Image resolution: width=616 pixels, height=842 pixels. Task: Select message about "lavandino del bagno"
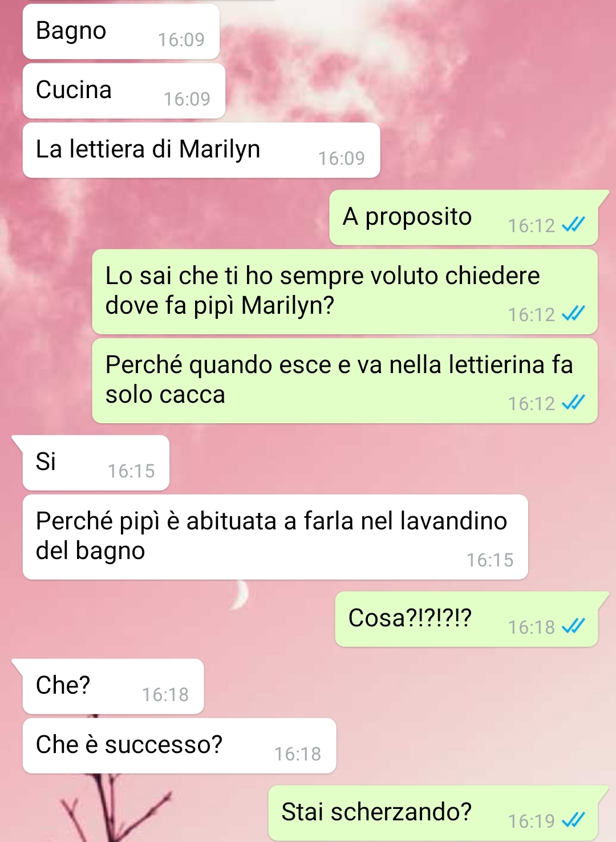(275, 537)
